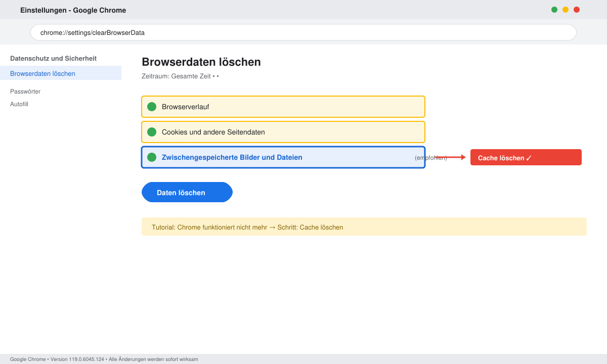
Task: Click the Zwischengespeicherte Bilder und Dateien label
Action: point(232,157)
